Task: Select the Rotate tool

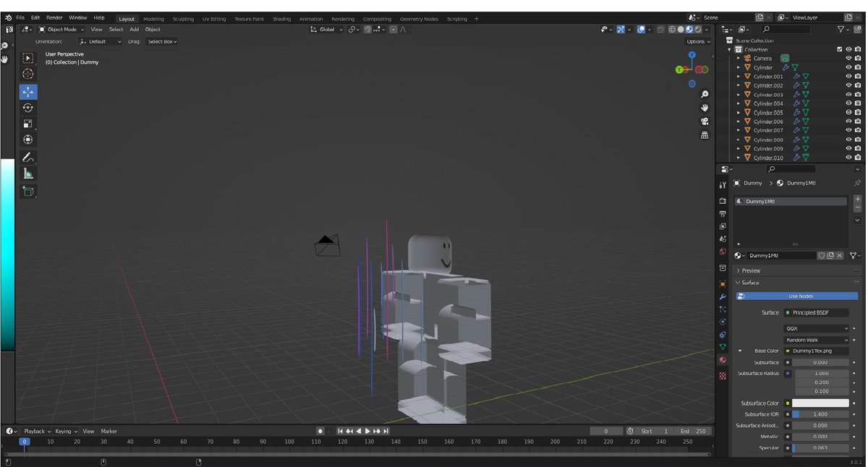Action: [x=28, y=108]
